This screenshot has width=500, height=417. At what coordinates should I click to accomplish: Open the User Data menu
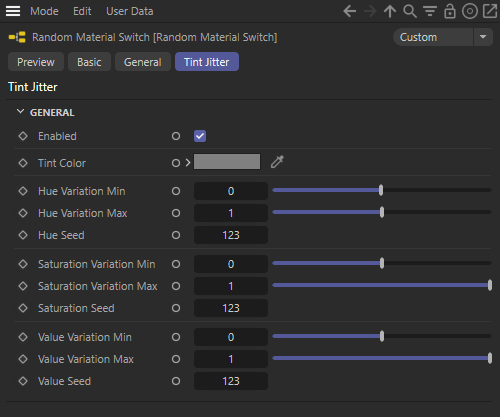(130, 11)
